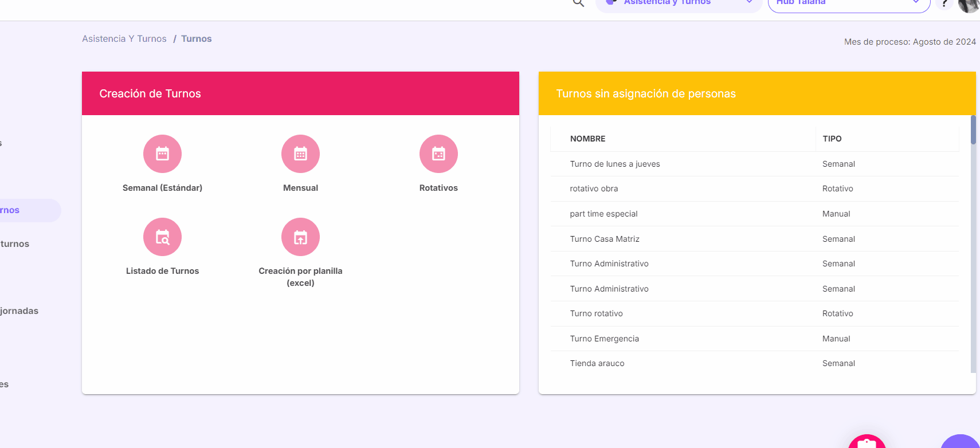Click the Rotativos label
This screenshot has height=448, width=980.
click(438, 188)
